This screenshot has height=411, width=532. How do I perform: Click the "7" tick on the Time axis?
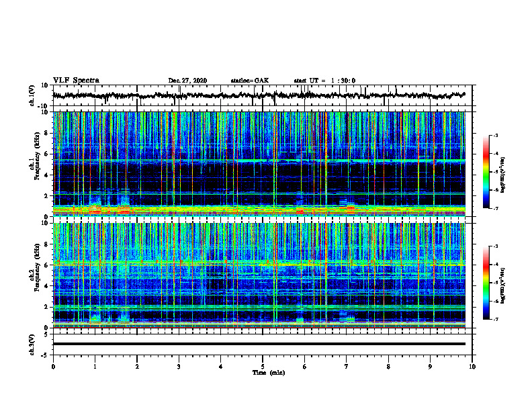[x=347, y=367]
